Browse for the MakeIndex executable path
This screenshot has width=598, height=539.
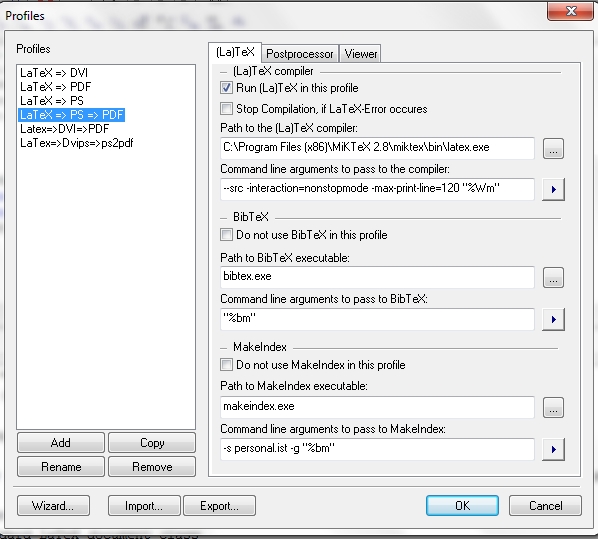[553, 407]
